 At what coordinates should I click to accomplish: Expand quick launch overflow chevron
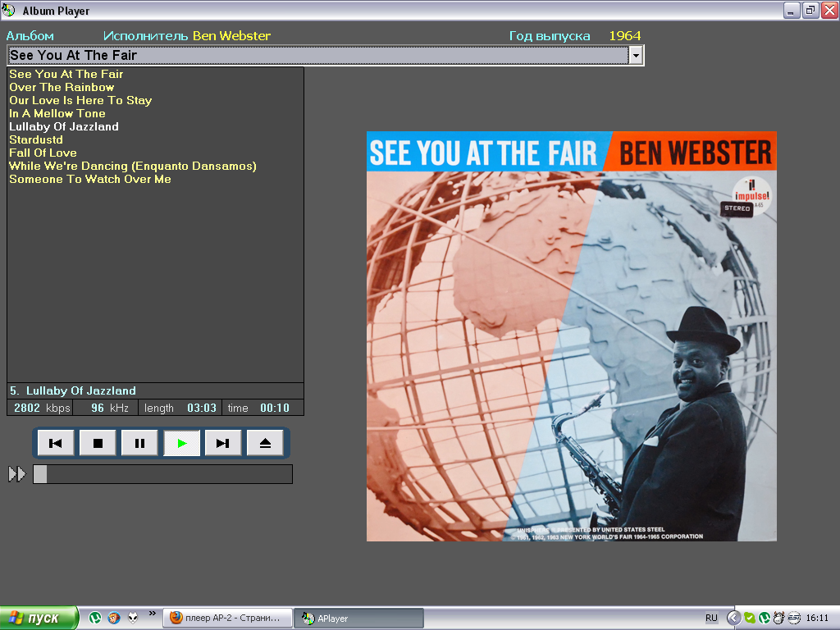coord(152,614)
